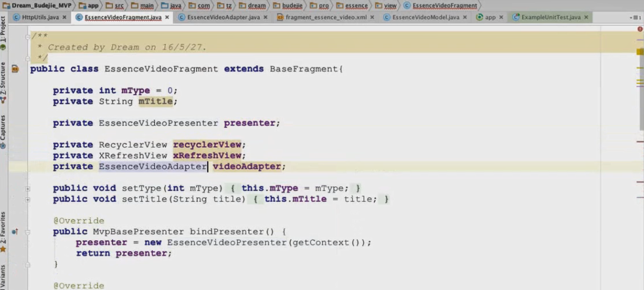Click the app folder breadcrumb

90,6
